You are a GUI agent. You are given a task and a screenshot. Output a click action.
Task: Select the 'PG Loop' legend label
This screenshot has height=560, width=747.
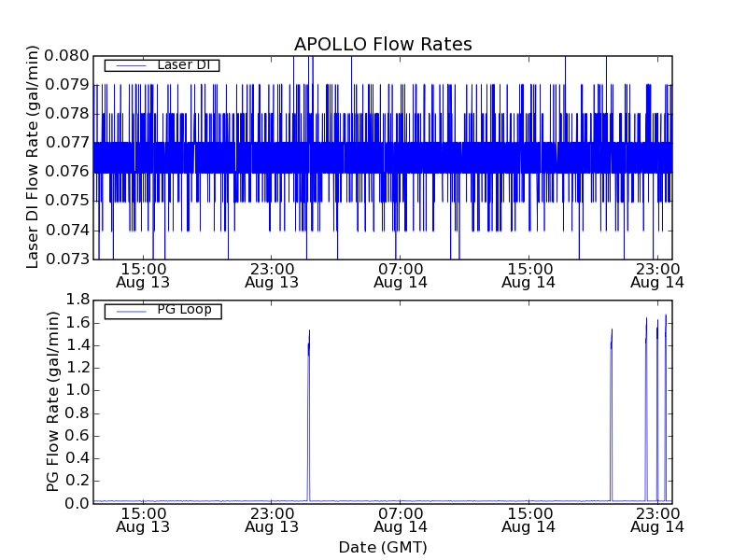(184, 310)
